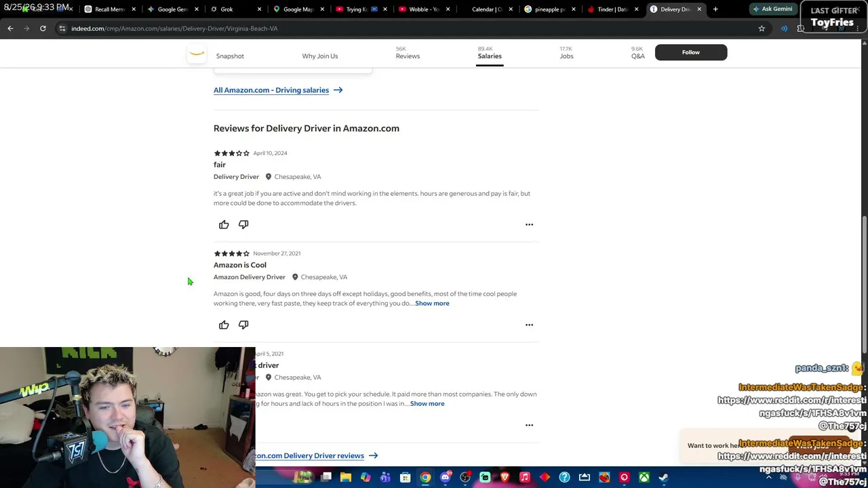
Task: Go to the Why Join Us section
Action: click(x=320, y=56)
